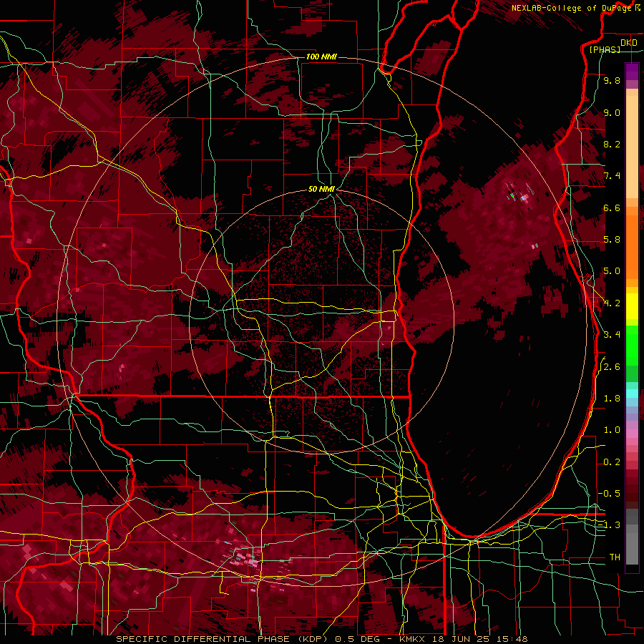Click the 2.6 scale value

click(x=612, y=367)
